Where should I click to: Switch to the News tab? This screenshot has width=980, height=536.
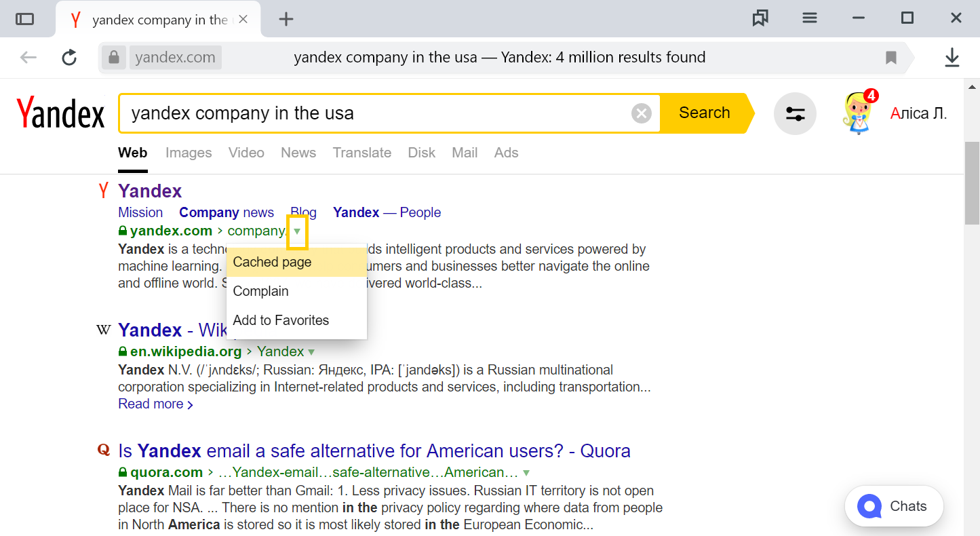pos(298,153)
